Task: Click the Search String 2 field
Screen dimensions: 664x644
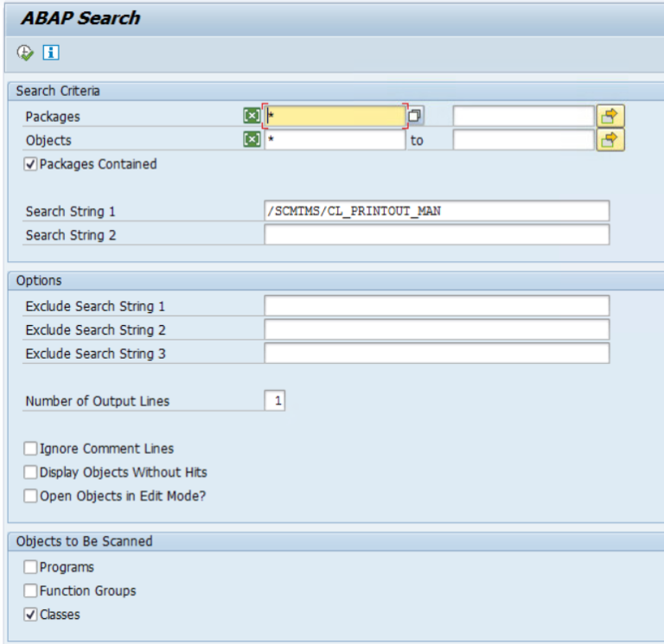Action: point(437,234)
